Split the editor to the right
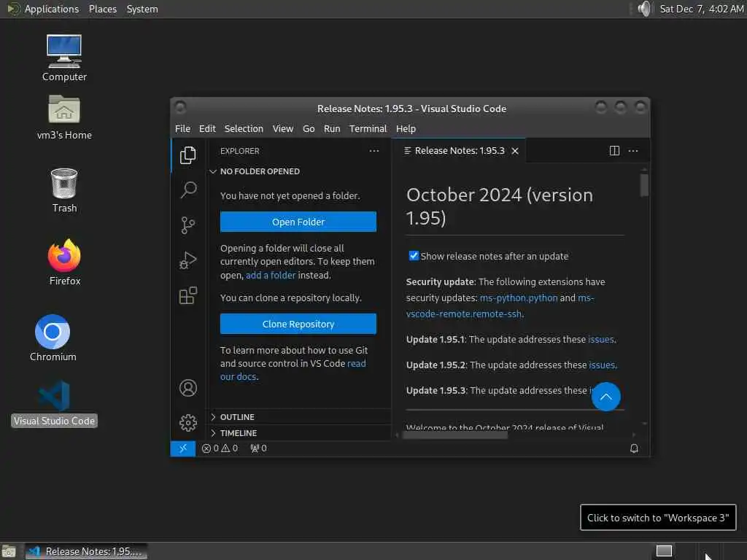 click(x=614, y=150)
